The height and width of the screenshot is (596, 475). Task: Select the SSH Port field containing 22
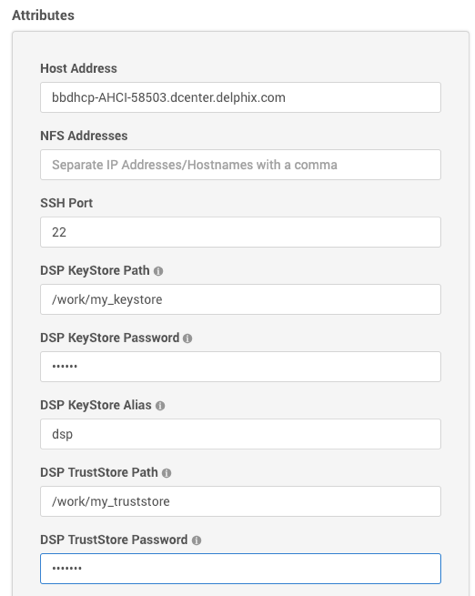pos(241,232)
